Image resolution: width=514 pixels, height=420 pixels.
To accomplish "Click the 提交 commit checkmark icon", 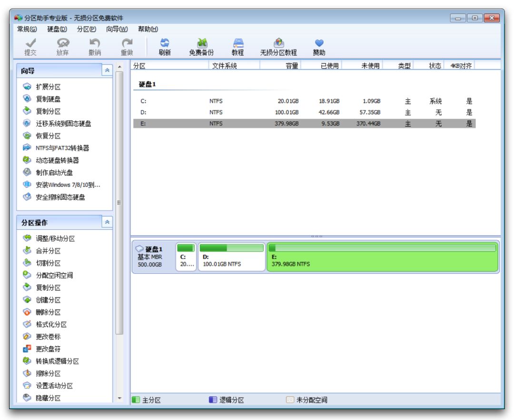I will [30, 43].
